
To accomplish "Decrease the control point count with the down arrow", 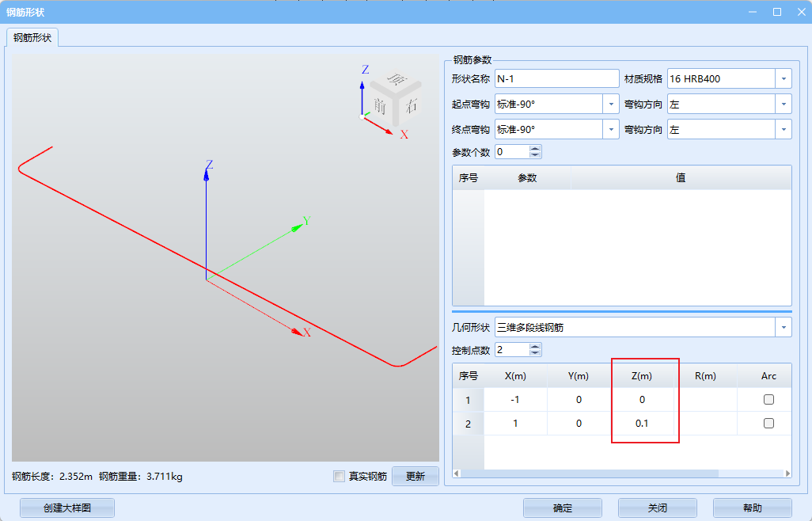I will (x=535, y=353).
